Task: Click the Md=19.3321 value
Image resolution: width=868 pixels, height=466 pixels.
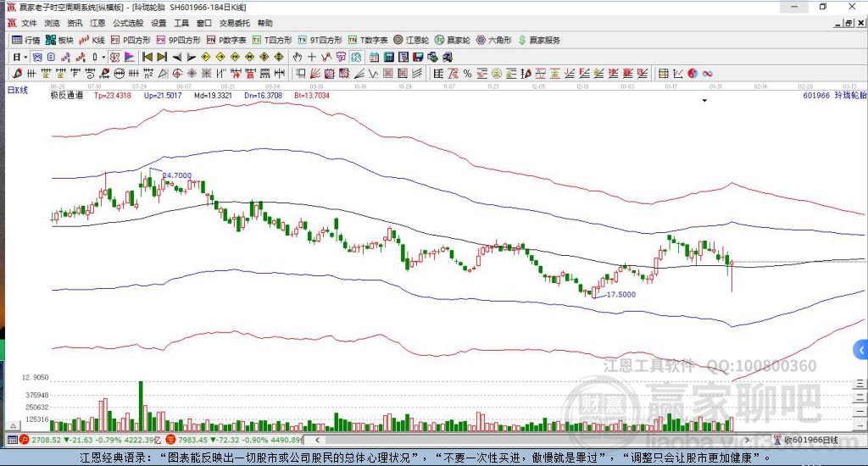Action: pyautogui.click(x=213, y=95)
